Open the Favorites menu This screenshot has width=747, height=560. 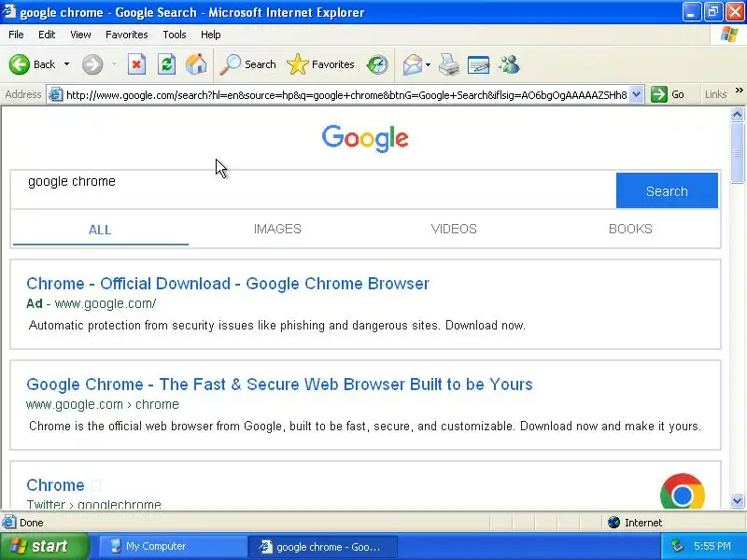[x=127, y=35]
